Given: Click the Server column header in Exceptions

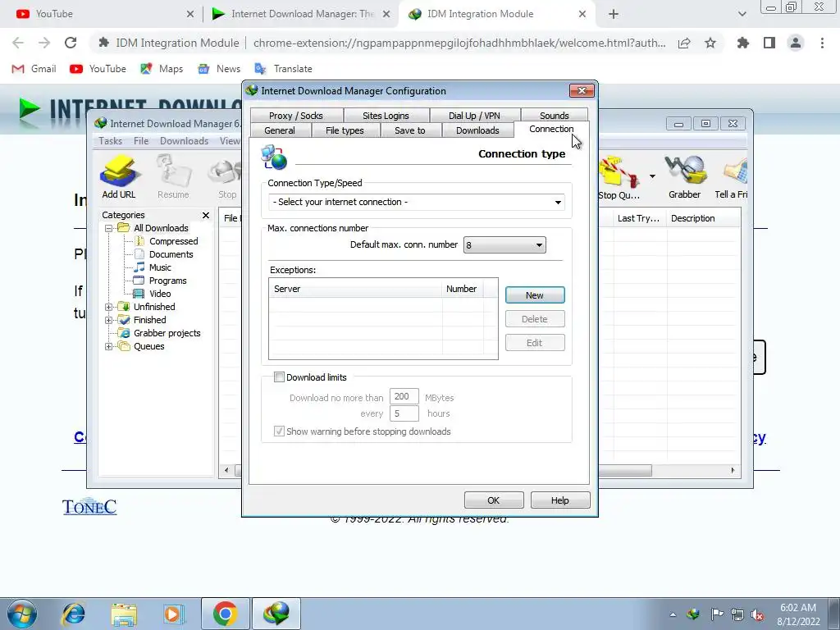Looking at the screenshot, I should click(x=355, y=289).
